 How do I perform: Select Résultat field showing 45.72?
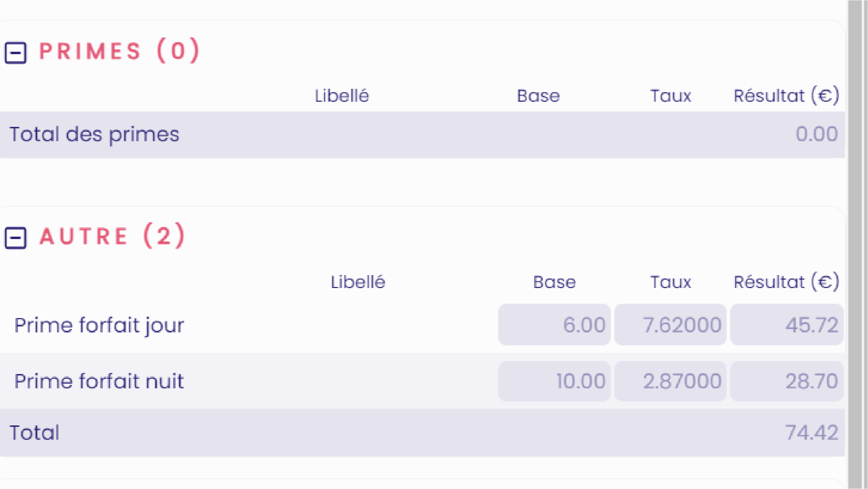(x=787, y=325)
